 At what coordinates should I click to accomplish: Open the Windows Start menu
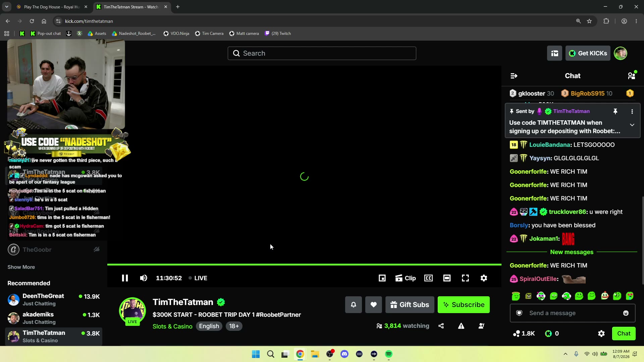coord(256,354)
